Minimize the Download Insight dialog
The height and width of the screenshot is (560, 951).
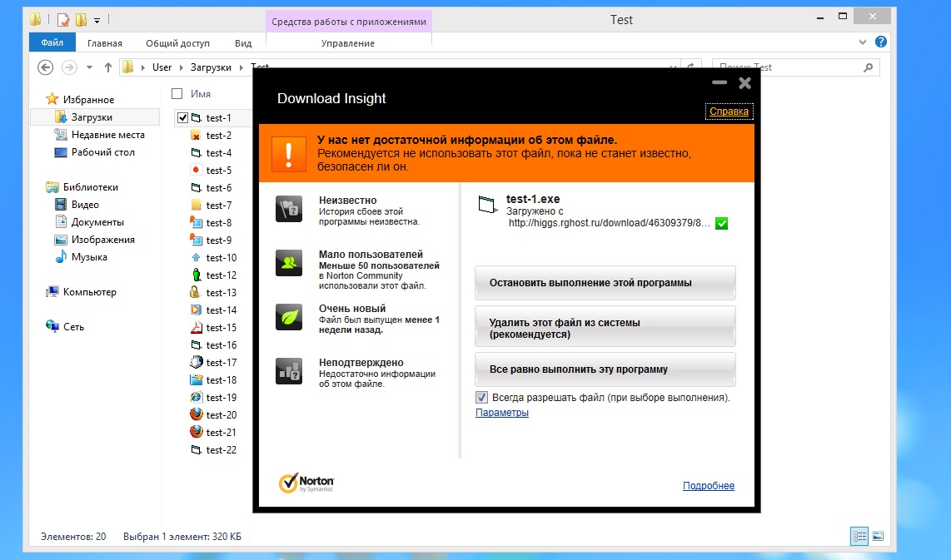point(719,82)
